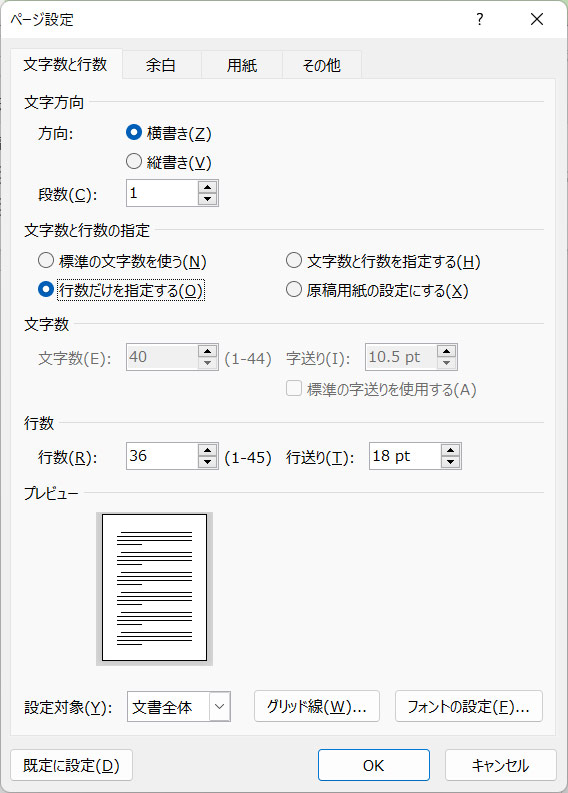Viewport: 568px width, 793px height.
Task: Open グリッド線 settings button
Action: click(x=317, y=706)
